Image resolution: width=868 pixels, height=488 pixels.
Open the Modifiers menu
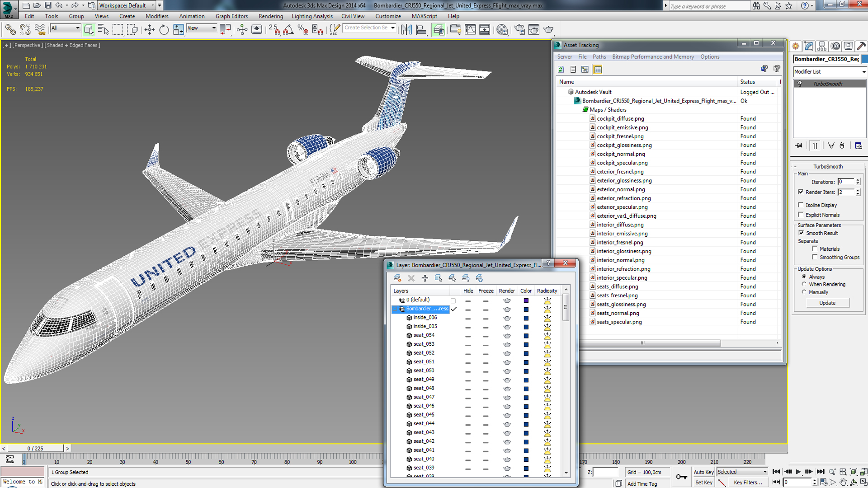157,16
